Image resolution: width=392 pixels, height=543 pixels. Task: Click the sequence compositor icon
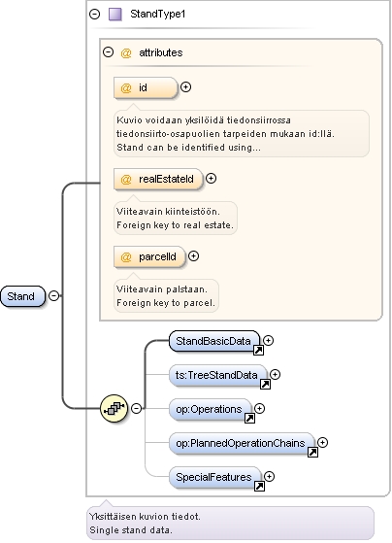pyautogui.click(x=114, y=409)
